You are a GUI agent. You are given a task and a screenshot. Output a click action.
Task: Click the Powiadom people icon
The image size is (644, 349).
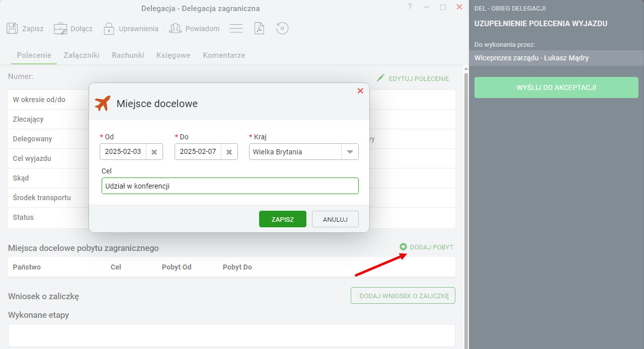[x=176, y=28]
